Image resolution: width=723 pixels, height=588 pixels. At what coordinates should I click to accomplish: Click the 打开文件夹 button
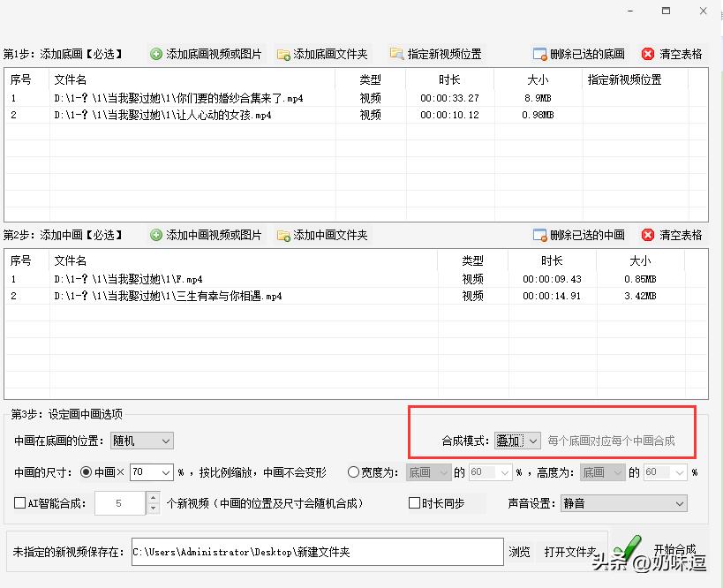point(569,552)
